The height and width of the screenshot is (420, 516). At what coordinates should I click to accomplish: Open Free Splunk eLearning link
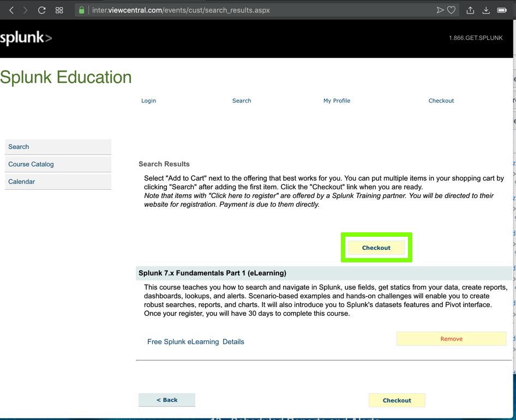pyautogui.click(x=183, y=341)
